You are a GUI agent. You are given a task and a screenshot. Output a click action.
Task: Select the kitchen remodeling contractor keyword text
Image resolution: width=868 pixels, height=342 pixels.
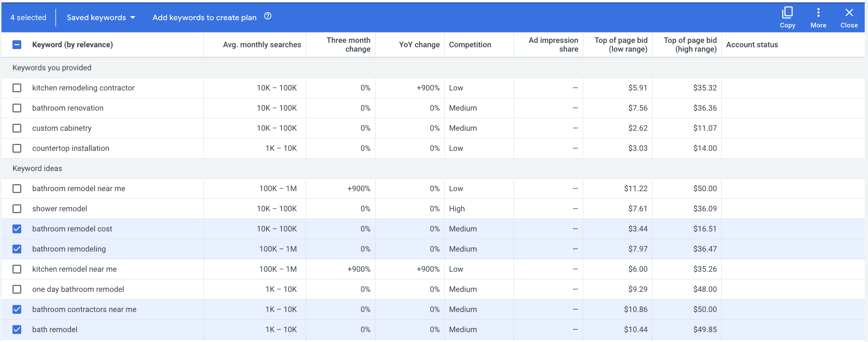pyautogui.click(x=83, y=88)
